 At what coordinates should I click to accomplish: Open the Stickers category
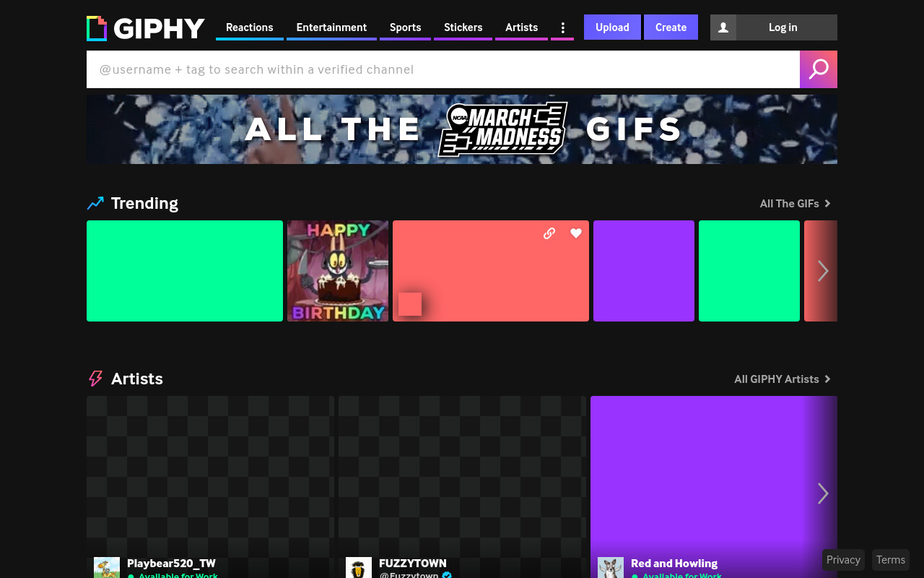click(463, 27)
